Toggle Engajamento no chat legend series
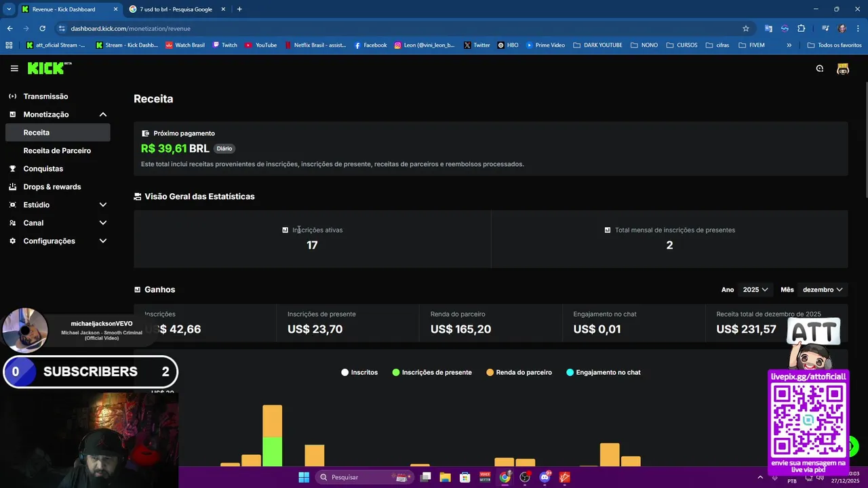Image resolution: width=868 pixels, height=488 pixels. tap(604, 372)
